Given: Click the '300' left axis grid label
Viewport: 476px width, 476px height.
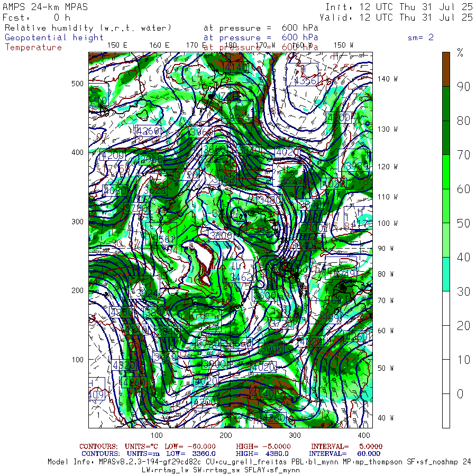Looking at the screenshot, I should point(77,222).
